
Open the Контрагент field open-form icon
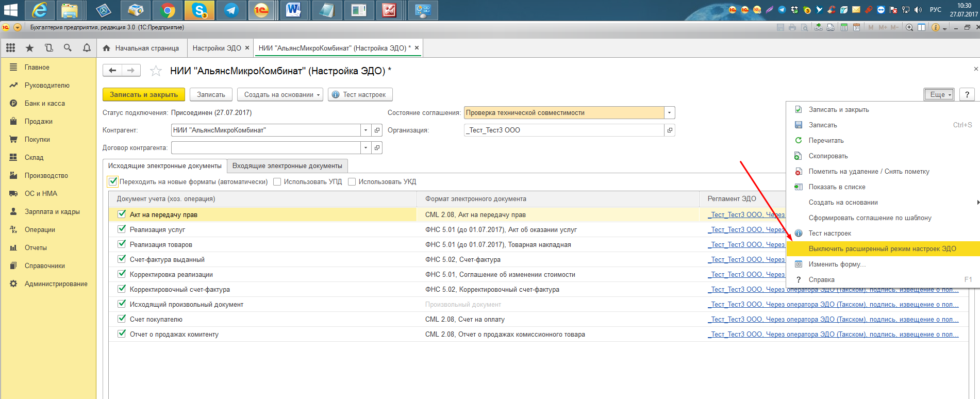click(377, 130)
